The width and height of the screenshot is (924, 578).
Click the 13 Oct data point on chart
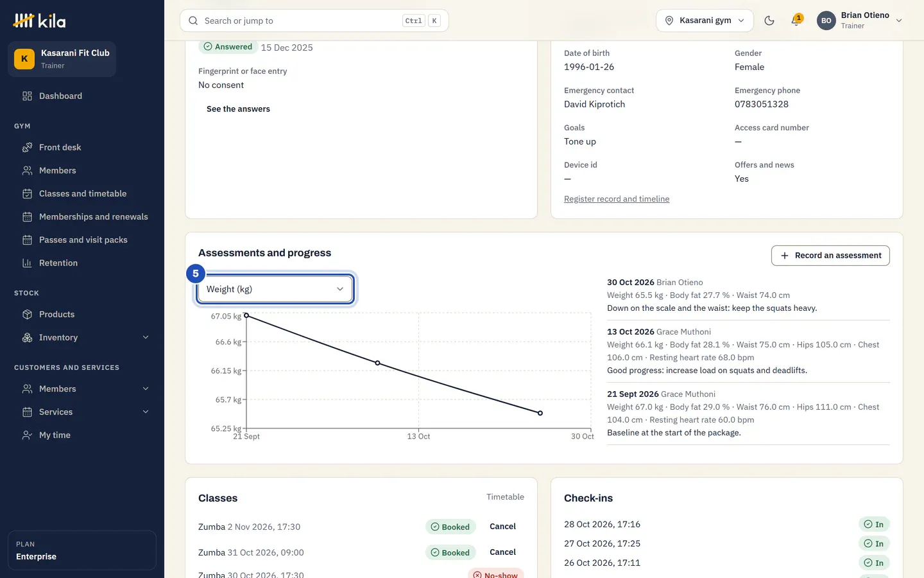(377, 363)
